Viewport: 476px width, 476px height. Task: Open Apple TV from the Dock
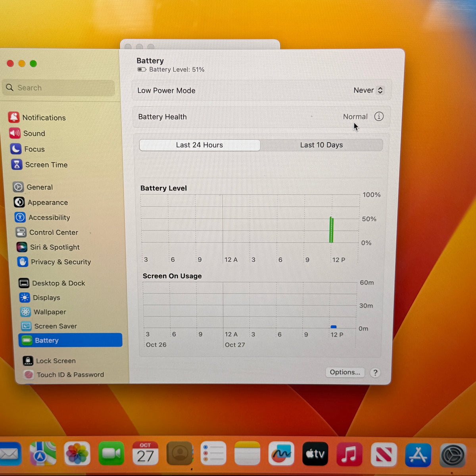coord(315,453)
